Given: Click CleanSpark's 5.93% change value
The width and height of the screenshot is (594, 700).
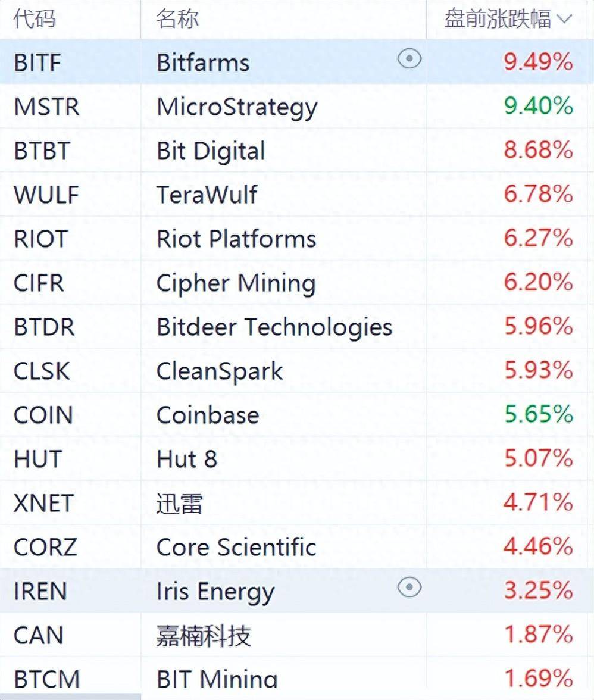Looking at the screenshot, I should pos(539,370).
